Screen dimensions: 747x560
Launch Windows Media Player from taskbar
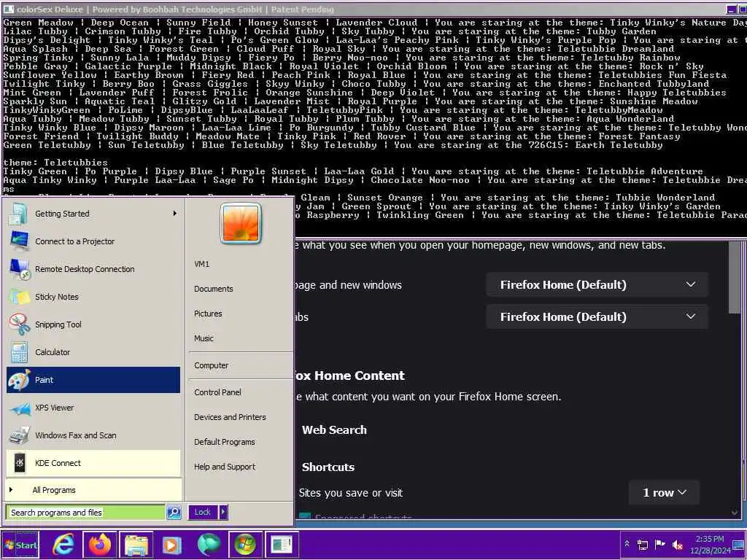point(172,545)
